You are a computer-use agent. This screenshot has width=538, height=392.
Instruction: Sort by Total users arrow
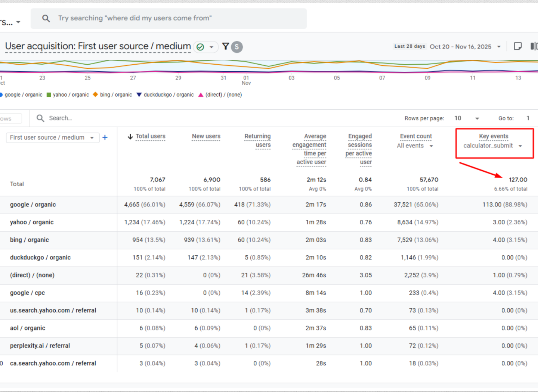[x=130, y=137]
